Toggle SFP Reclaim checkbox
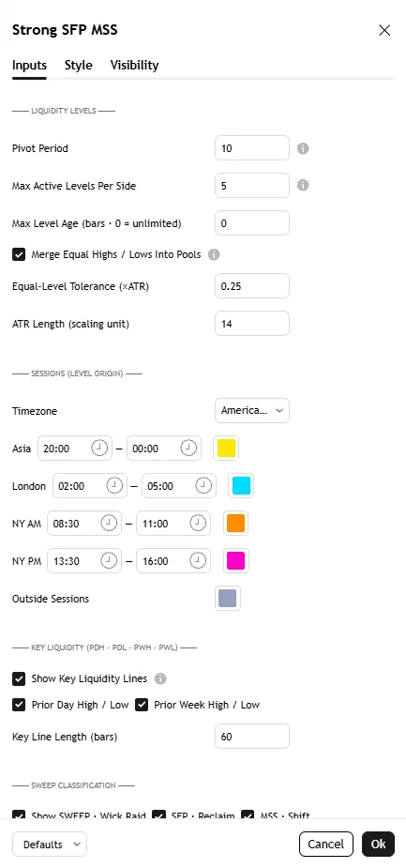This screenshot has height=868, width=406. pos(159,815)
